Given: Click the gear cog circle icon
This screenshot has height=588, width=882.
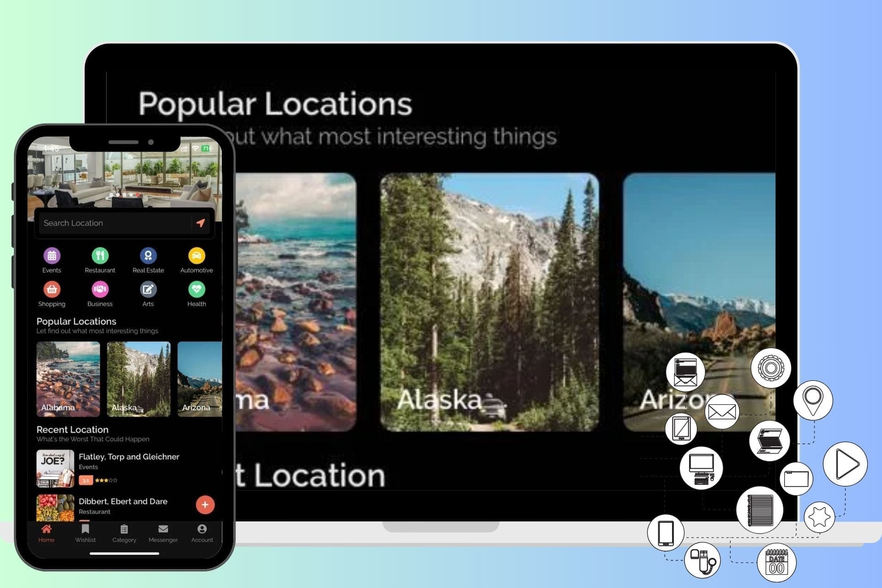Looking at the screenshot, I should click(771, 368).
